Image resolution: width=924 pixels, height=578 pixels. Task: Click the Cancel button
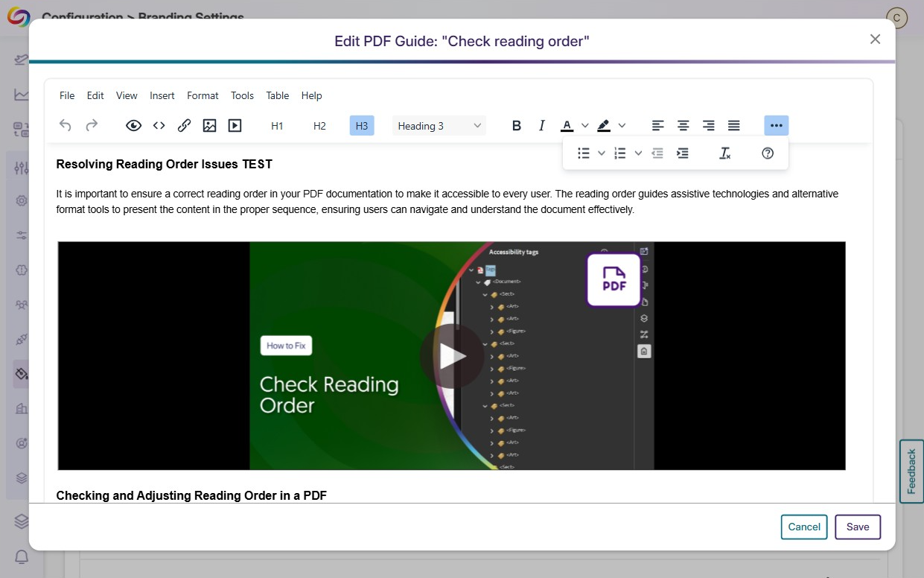click(804, 527)
